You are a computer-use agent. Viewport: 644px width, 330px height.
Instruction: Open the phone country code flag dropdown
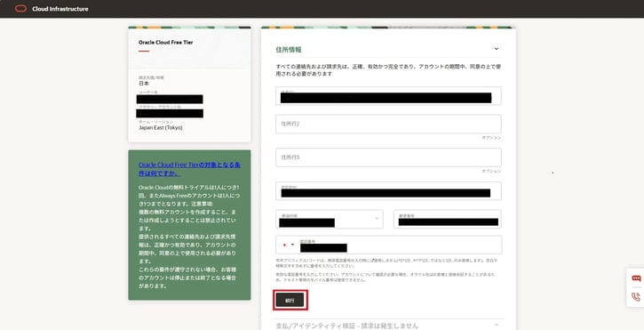(289, 245)
